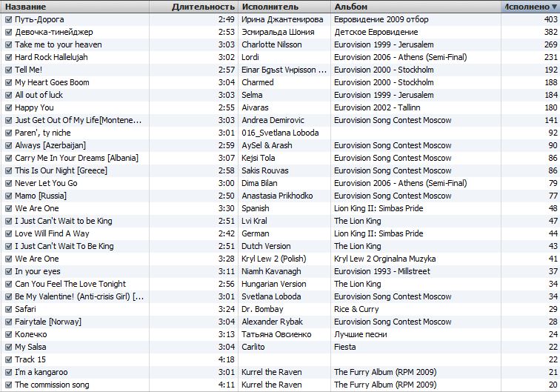Click artist Dr. Bombay
560x392 pixels.
point(262,310)
